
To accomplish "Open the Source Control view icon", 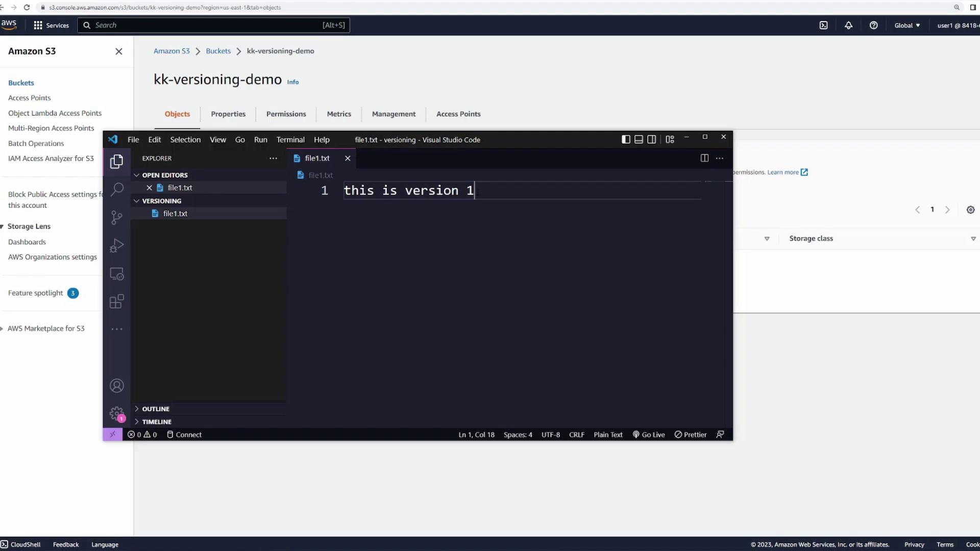I will coord(117,218).
